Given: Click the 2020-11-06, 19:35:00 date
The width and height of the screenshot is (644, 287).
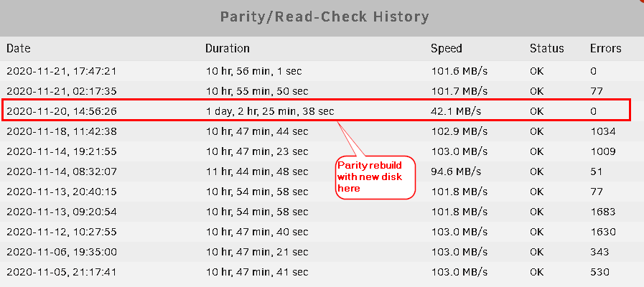Looking at the screenshot, I should tap(62, 252).
